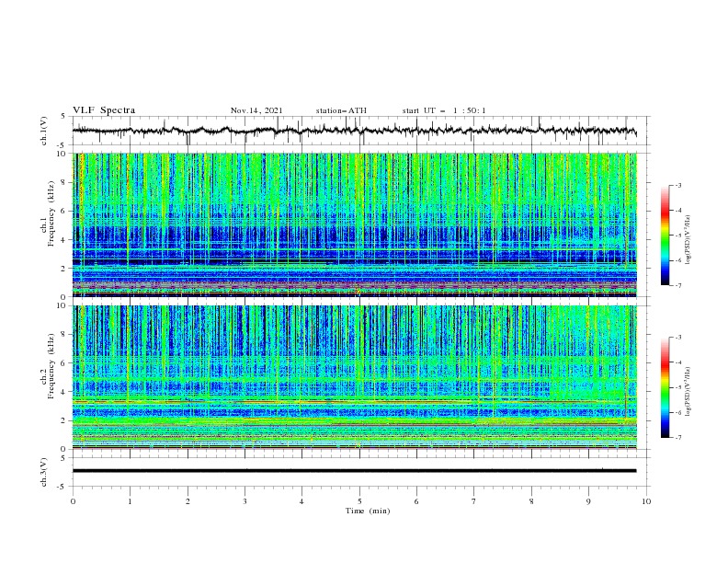
Task: Select the date "Nov.14, 2021" in header
Action: point(256,110)
